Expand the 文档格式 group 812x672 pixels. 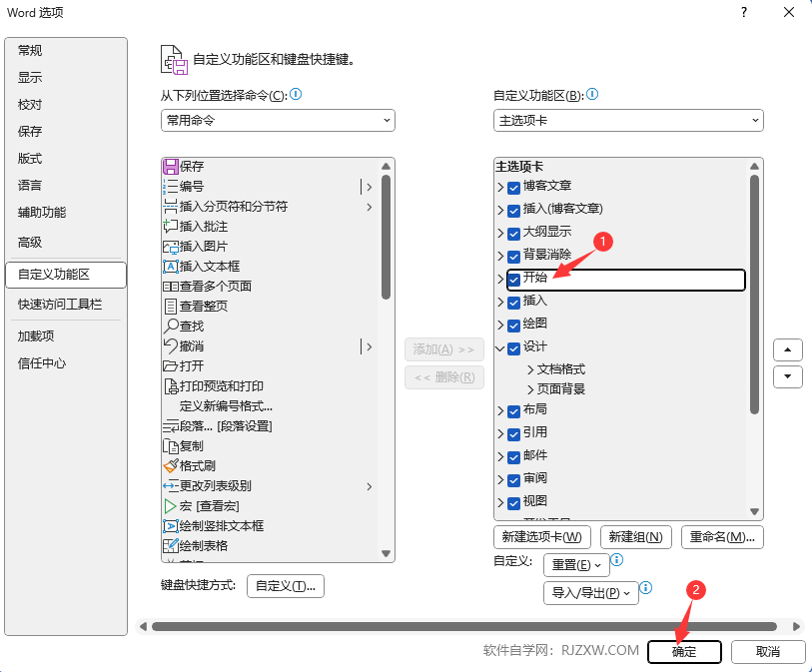coord(530,369)
